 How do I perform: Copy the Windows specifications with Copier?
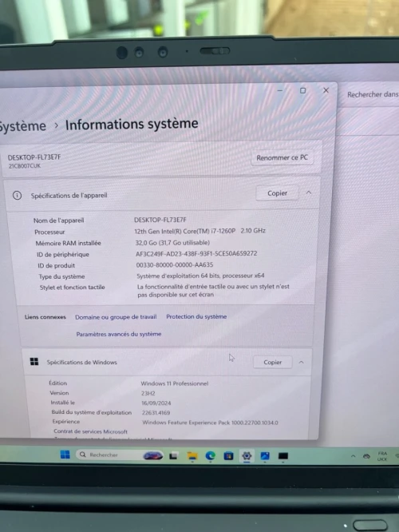(x=273, y=363)
